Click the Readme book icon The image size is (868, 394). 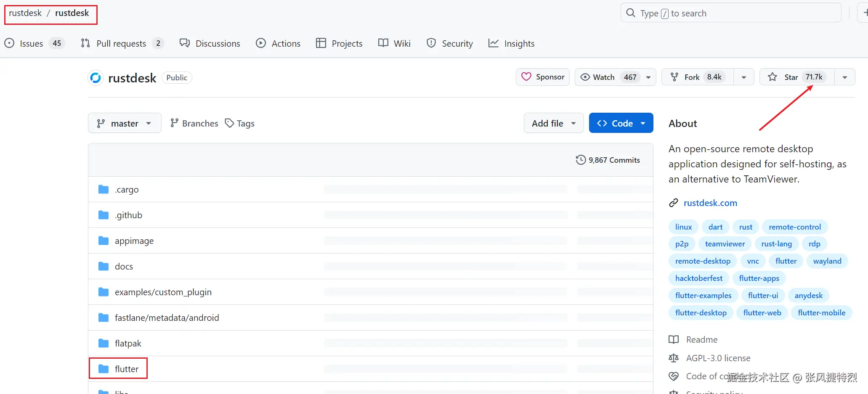674,340
